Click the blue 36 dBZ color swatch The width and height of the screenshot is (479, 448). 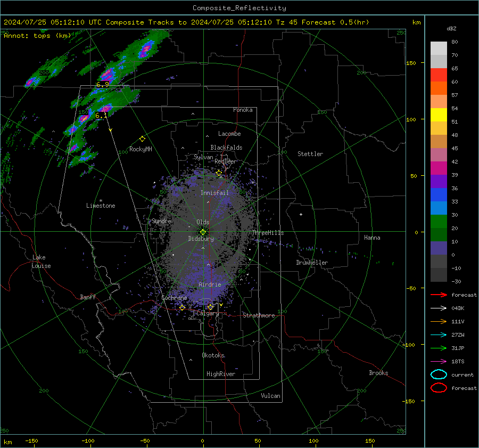439,194
